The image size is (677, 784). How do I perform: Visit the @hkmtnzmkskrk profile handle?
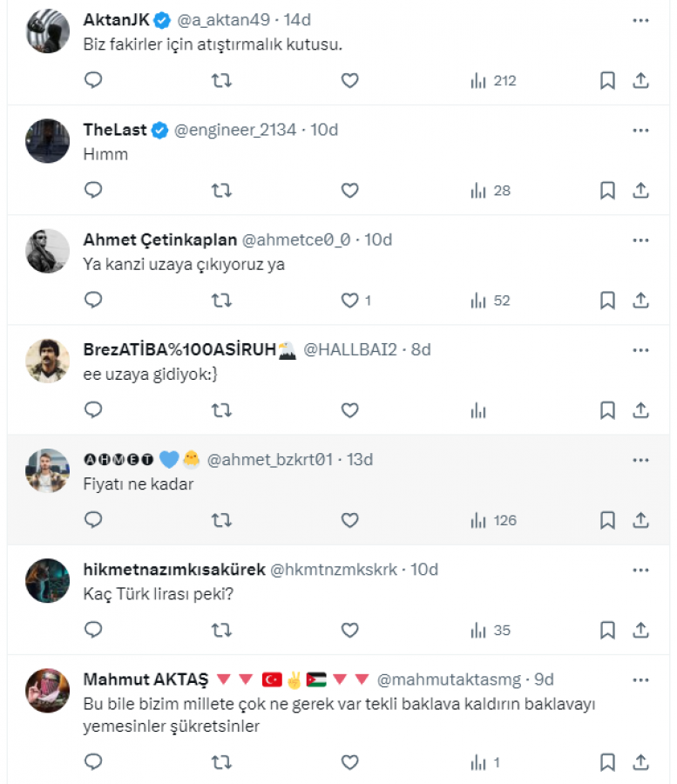coord(334,569)
